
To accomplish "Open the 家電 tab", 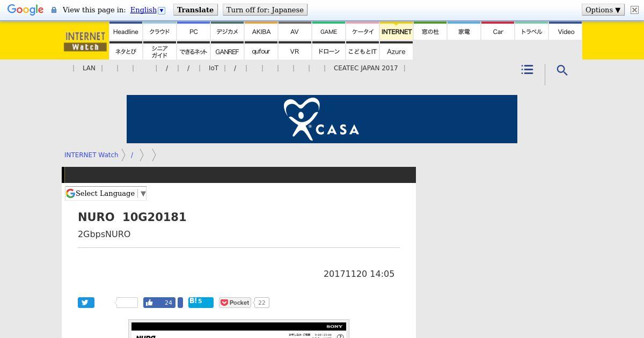I will coord(464,31).
